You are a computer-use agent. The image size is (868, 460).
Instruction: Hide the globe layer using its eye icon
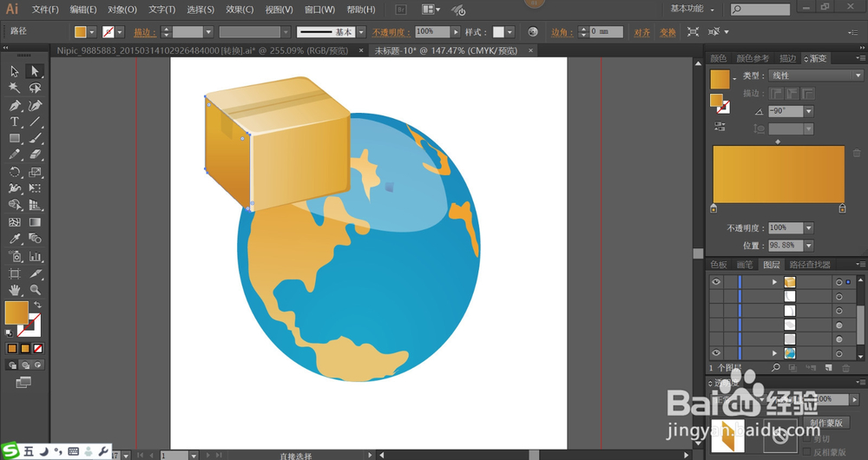716,352
